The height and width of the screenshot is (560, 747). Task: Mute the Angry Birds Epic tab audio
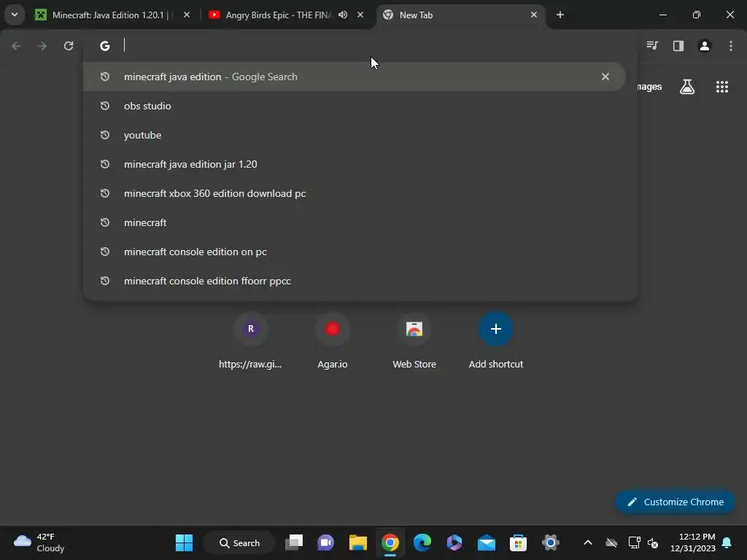(x=343, y=15)
